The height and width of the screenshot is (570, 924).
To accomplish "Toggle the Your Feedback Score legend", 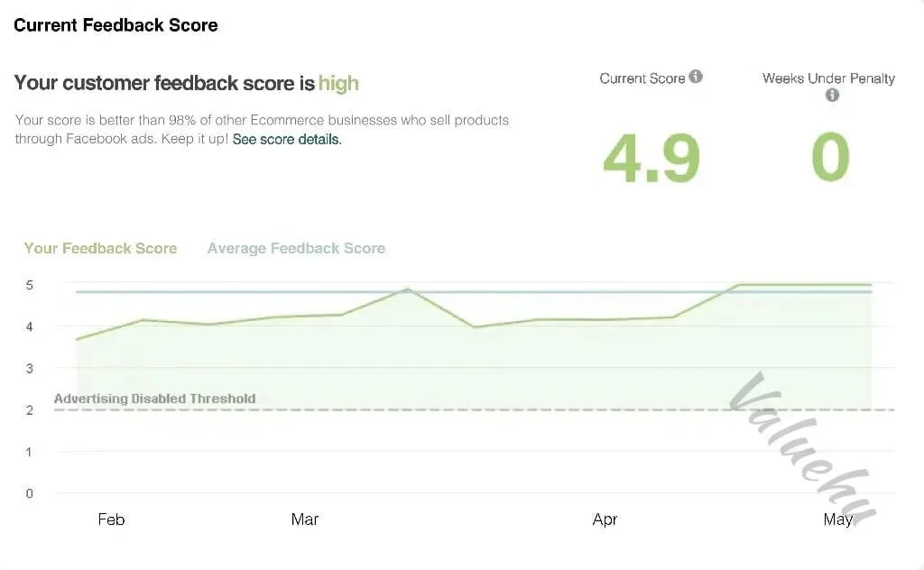I will click(101, 249).
